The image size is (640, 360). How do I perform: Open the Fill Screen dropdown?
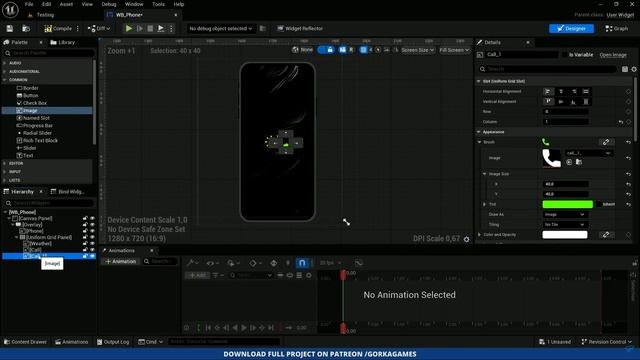click(x=454, y=50)
